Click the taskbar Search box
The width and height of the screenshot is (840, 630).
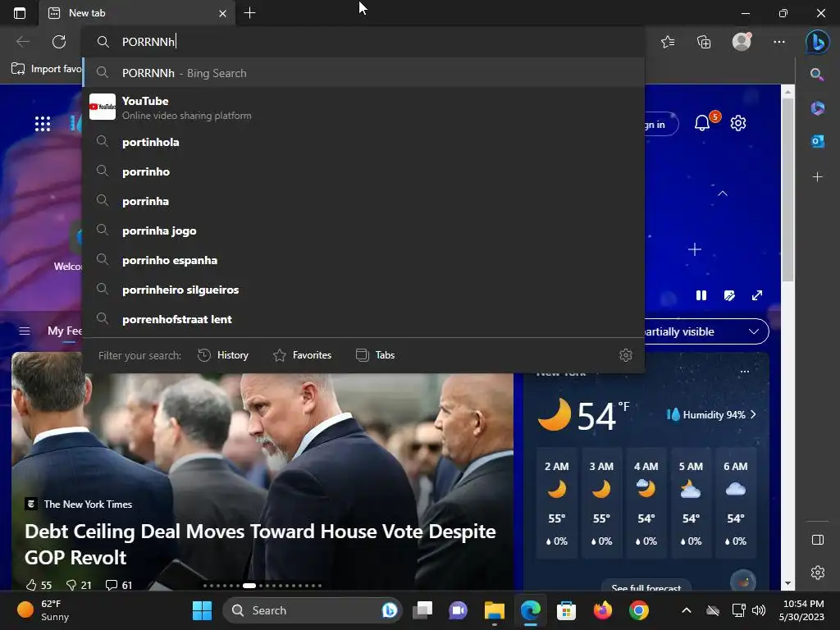(313, 610)
